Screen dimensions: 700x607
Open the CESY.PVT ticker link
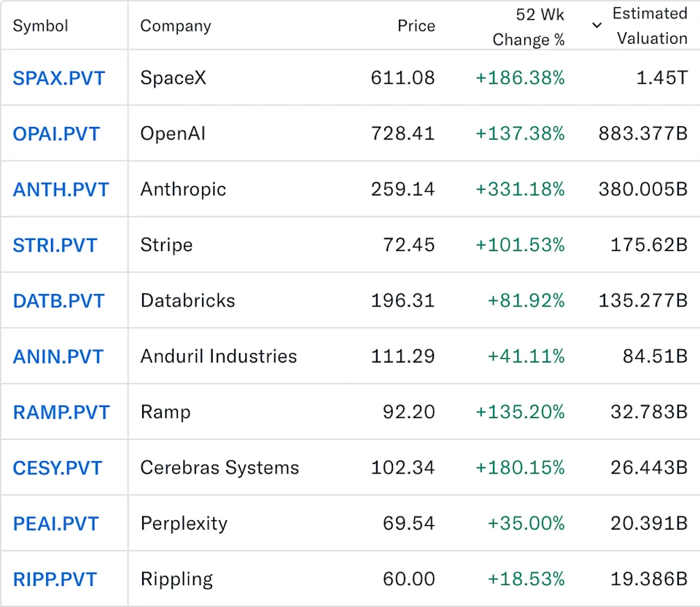coord(58,468)
